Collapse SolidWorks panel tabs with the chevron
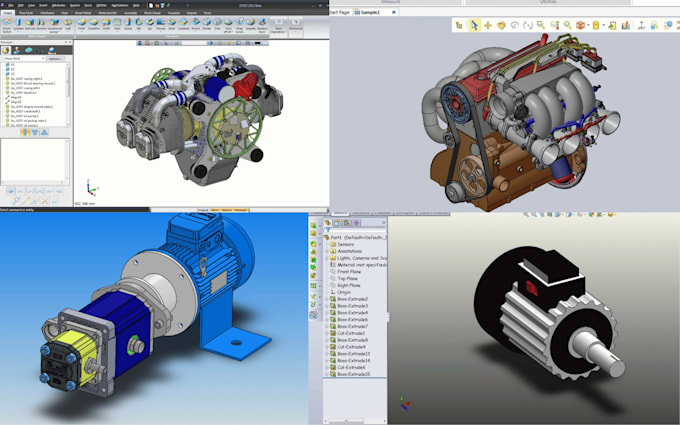The width and height of the screenshot is (680, 425). point(383,222)
